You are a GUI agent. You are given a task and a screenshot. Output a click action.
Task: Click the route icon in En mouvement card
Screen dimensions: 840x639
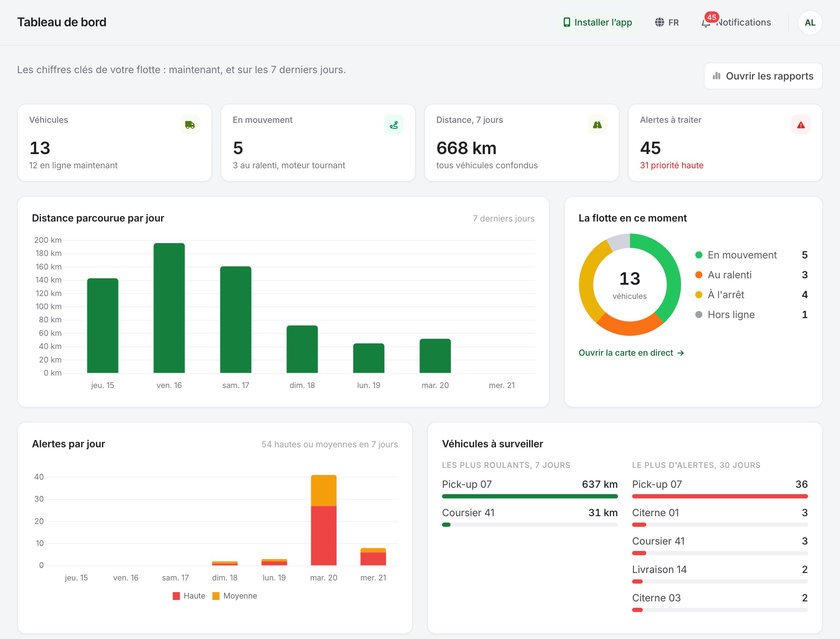394,125
